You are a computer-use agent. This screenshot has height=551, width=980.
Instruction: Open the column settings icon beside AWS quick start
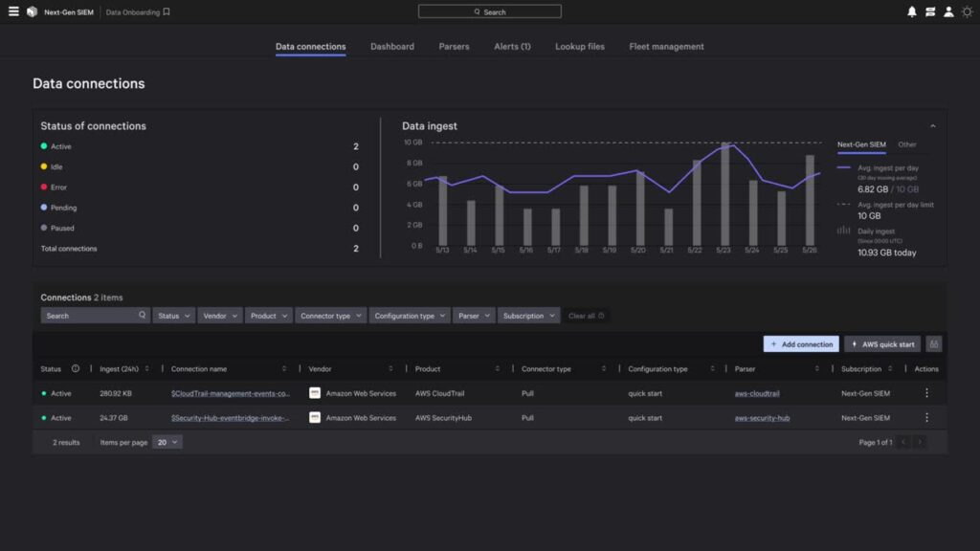[933, 343]
